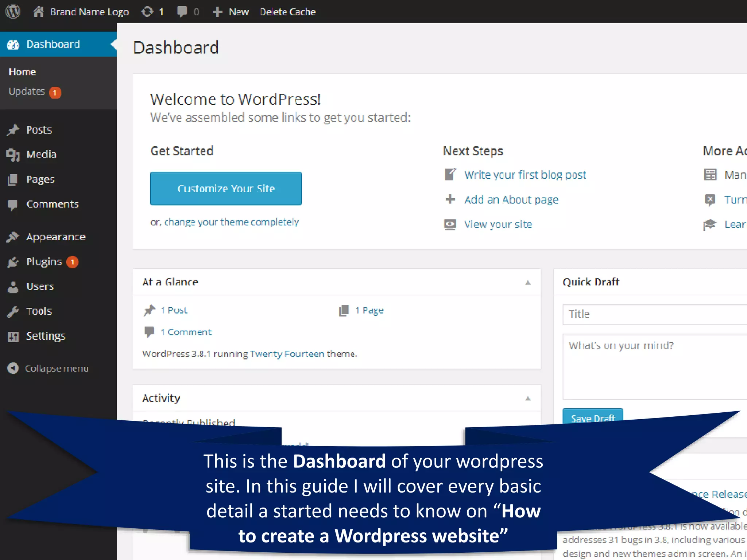Open the Twenty Fourteen theme link

(287, 354)
